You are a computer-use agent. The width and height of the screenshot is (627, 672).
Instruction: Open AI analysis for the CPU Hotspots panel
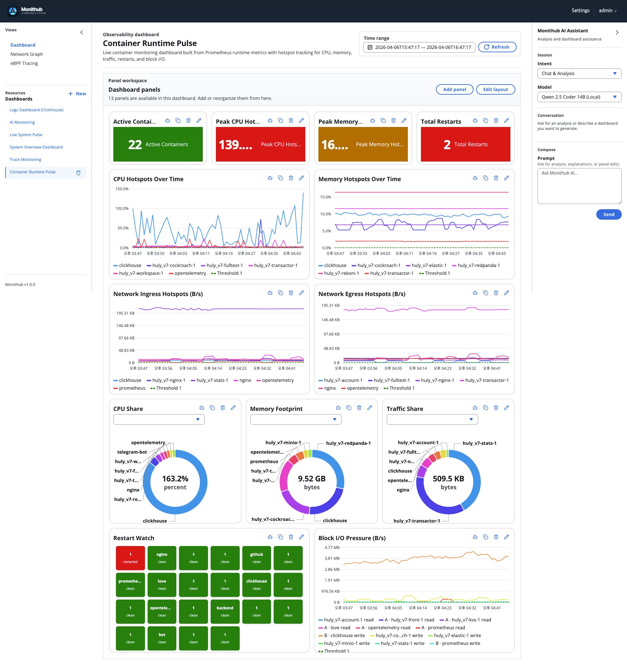pyautogui.click(x=270, y=178)
